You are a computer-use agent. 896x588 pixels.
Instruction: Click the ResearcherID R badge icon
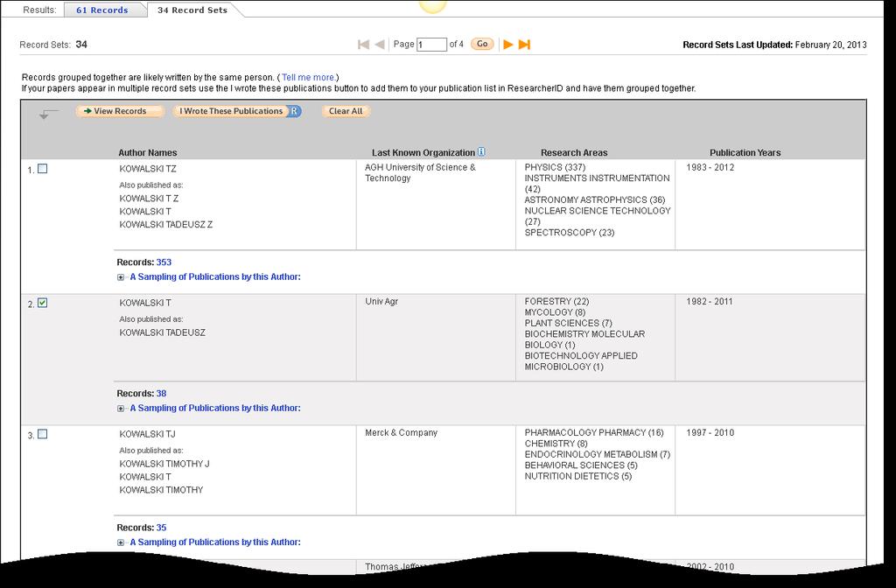[x=294, y=111]
